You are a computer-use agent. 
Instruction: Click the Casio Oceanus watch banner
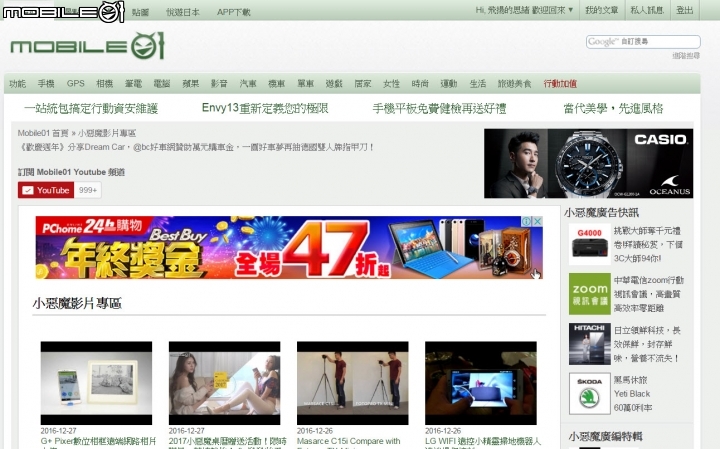point(589,163)
